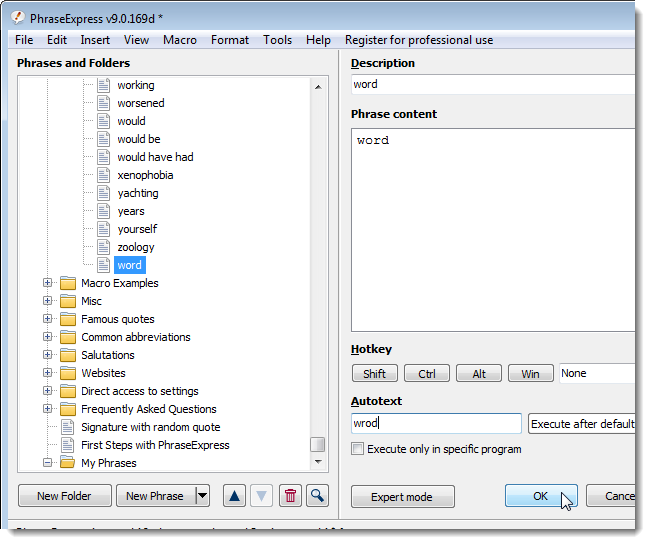The height and width of the screenshot is (544, 650).
Task: Expand the Common abbreviations folder
Action: coord(47,337)
